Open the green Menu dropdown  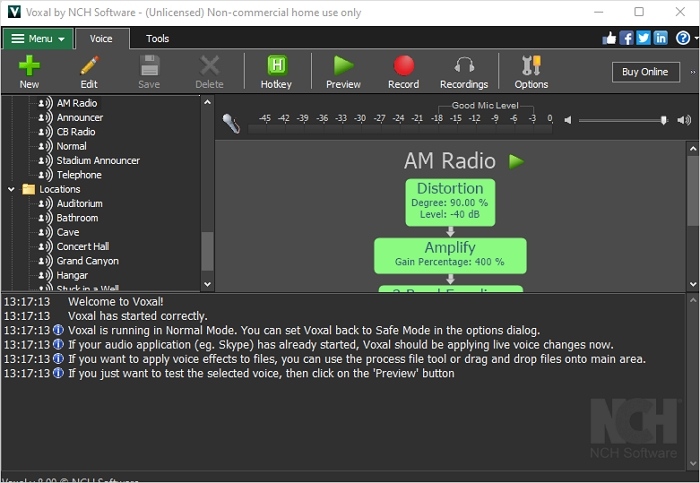pos(37,39)
